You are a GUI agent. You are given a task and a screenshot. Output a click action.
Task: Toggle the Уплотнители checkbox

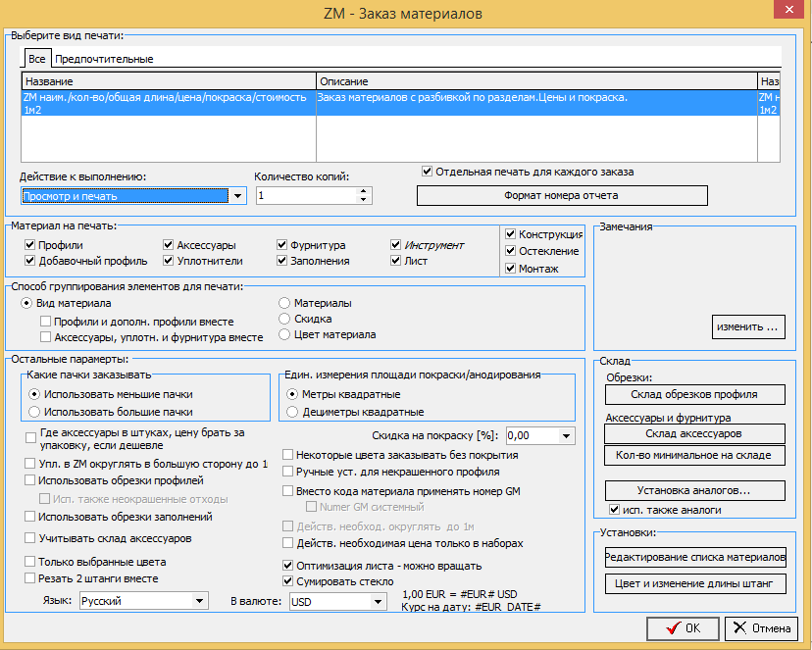point(168,261)
